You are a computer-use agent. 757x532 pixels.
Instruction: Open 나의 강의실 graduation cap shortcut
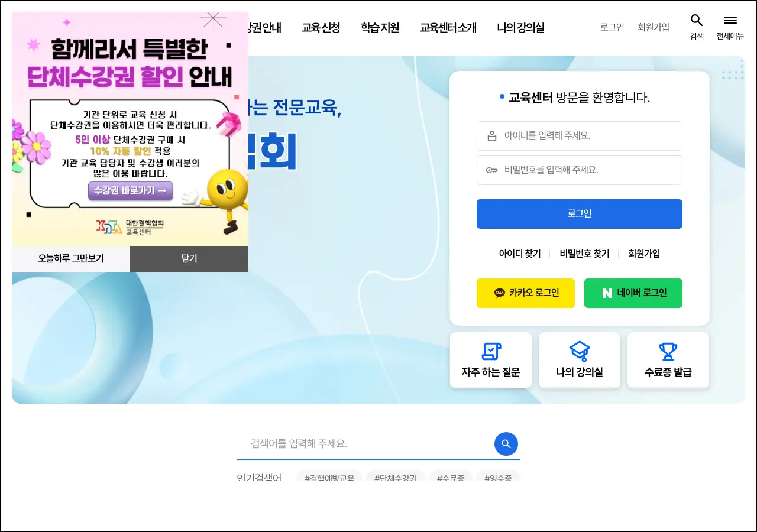tap(580, 351)
